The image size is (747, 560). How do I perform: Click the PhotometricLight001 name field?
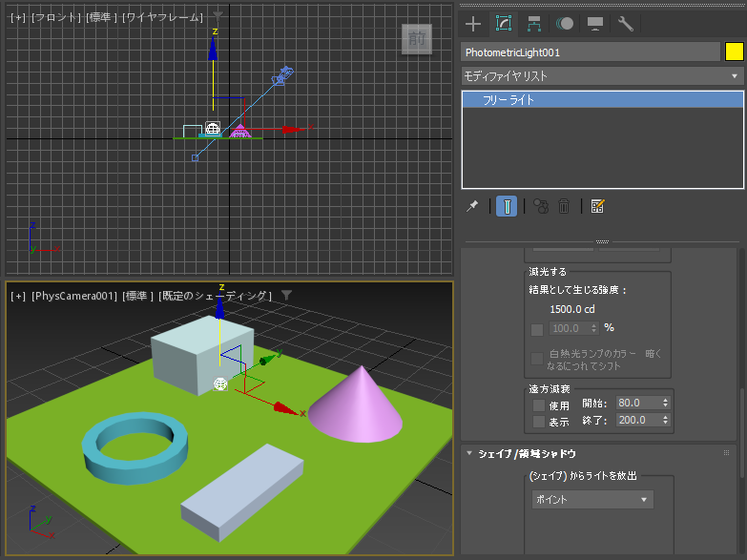591,52
